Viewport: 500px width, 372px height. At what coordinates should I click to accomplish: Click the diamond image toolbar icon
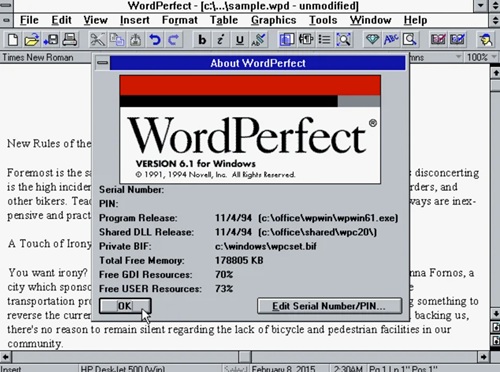pos(372,40)
